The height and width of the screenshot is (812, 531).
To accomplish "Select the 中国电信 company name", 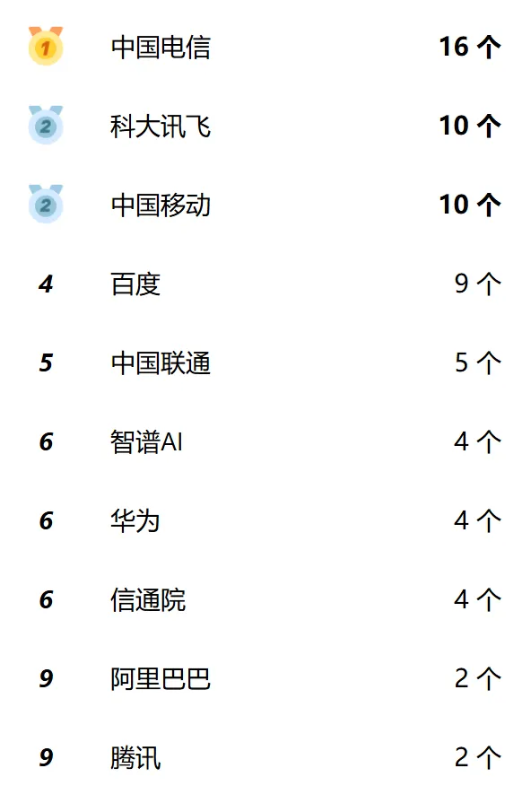I will [x=161, y=48].
